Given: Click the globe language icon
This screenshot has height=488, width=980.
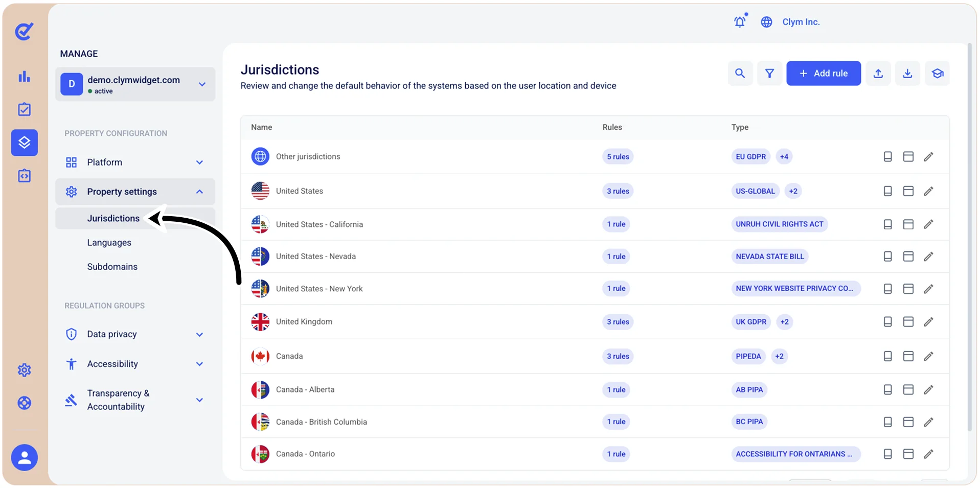Looking at the screenshot, I should pyautogui.click(x=766, y=22).
